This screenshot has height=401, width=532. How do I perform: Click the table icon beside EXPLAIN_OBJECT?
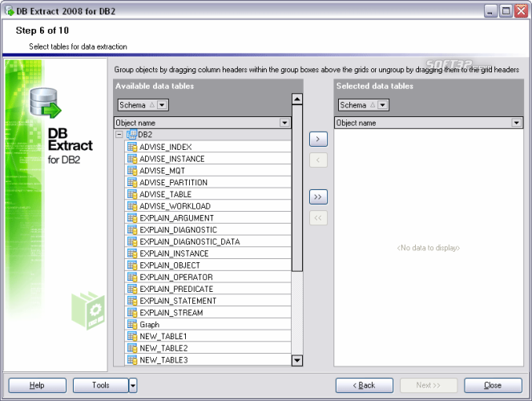132,265
